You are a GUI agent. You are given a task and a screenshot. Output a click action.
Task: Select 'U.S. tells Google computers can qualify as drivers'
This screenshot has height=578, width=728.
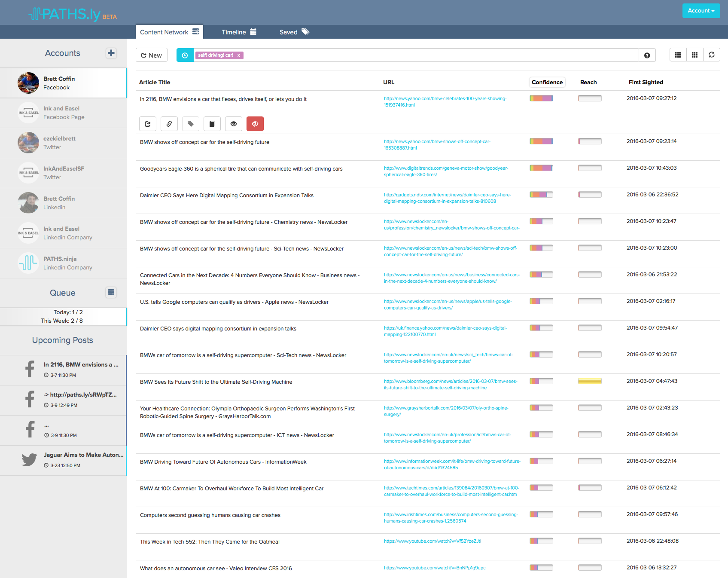[234, 302]
